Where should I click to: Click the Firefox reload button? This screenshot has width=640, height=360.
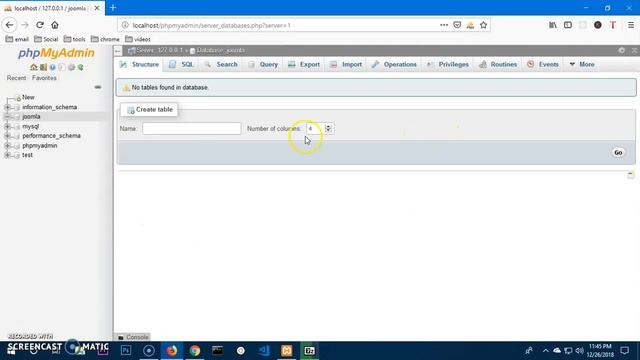(40, 25)
